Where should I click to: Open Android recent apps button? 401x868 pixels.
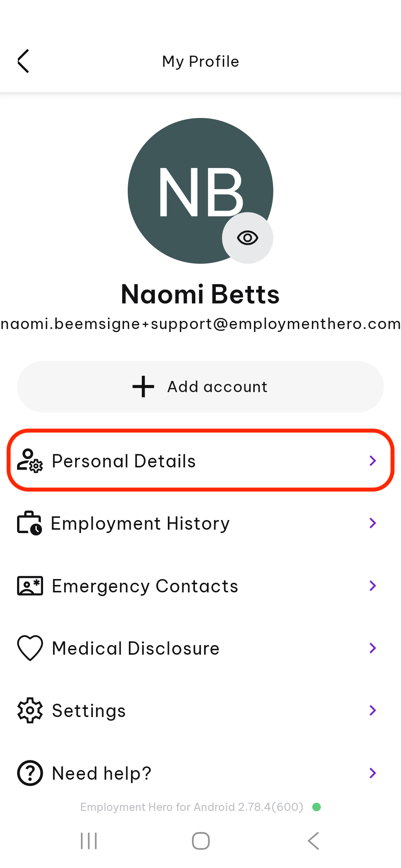tap(89, 841)
